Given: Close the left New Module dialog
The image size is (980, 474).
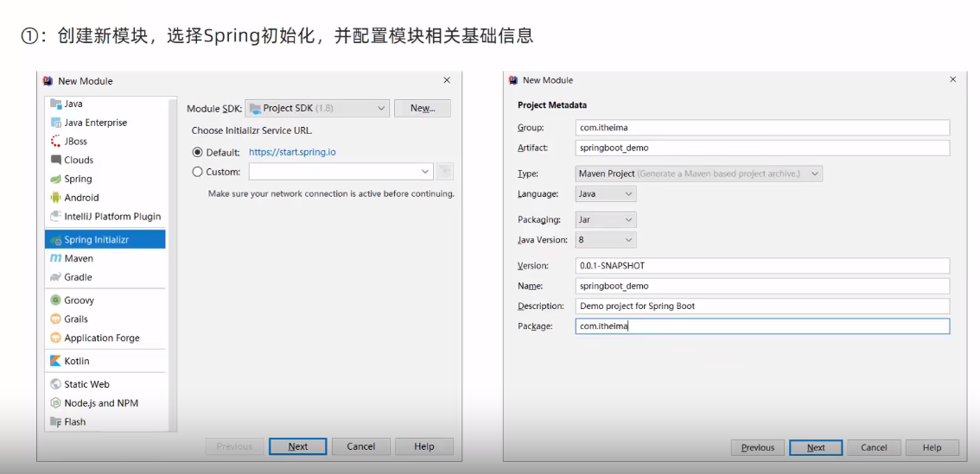Looking at the screenshot, I should (446, 80).
